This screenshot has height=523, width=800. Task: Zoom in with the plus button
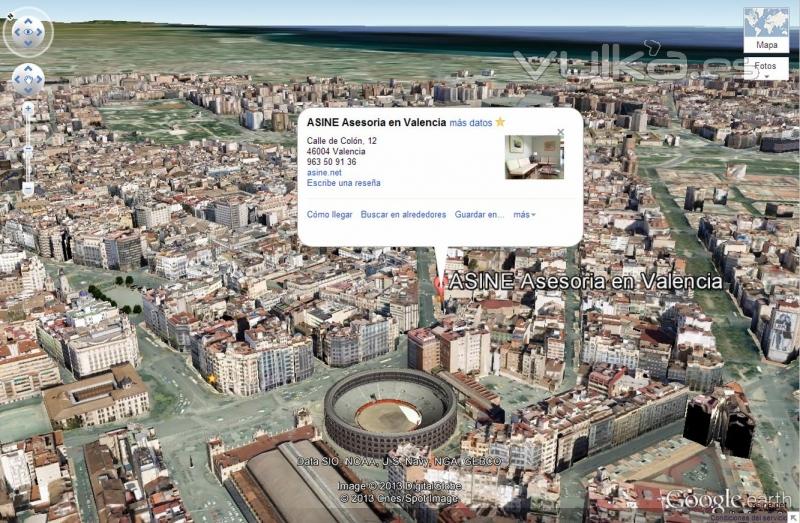point(28,108)
